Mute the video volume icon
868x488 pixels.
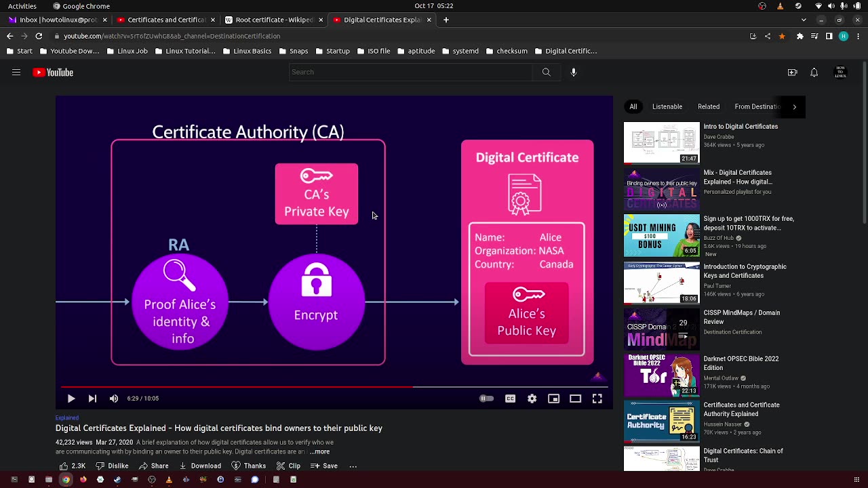click(x=114, y=399)
